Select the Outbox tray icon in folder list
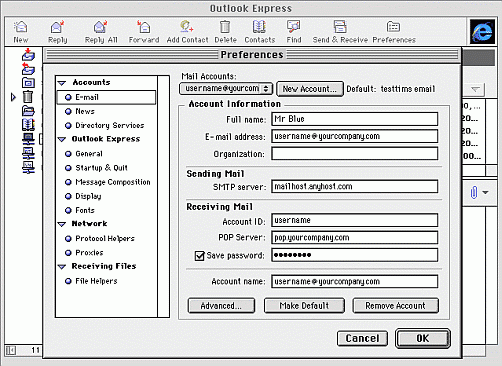This screenshot has width=502, height=366. tap(28, 69)
